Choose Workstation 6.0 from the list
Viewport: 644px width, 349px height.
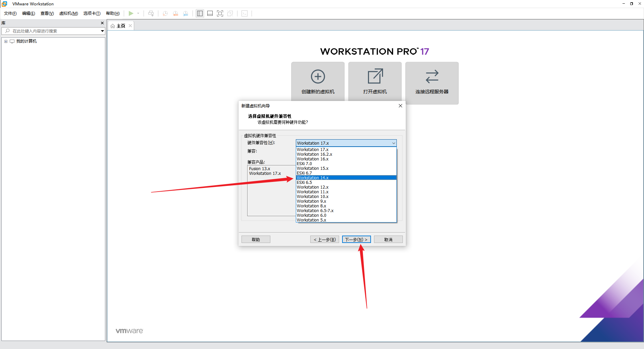point(346,215)
